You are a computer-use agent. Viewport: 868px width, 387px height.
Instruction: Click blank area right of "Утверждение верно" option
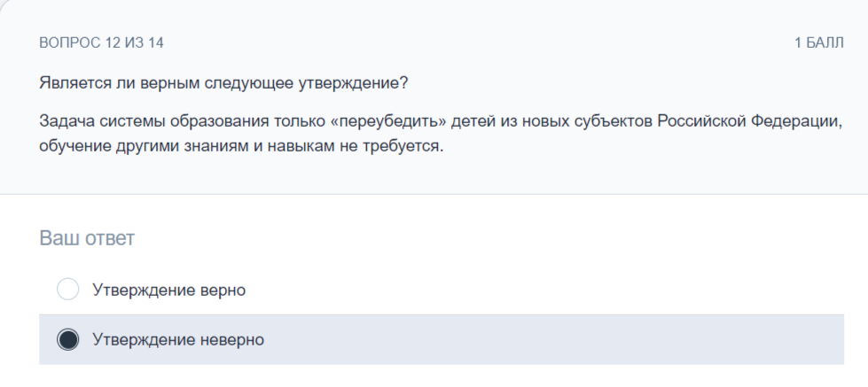click(x=543, y=290)
